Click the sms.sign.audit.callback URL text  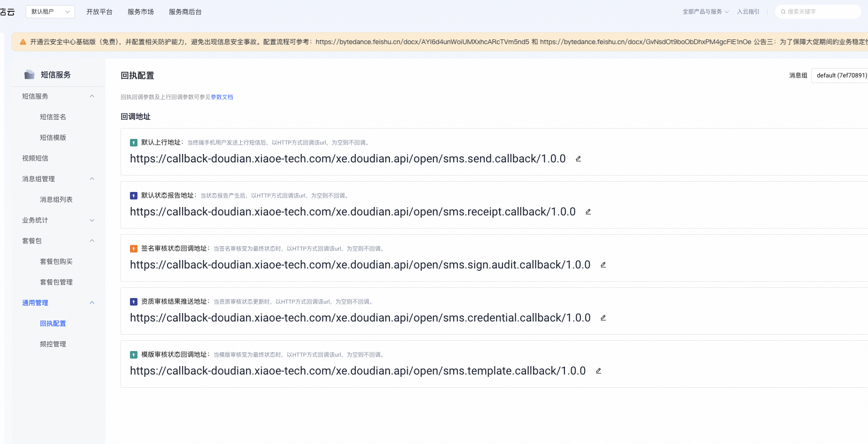360,265
